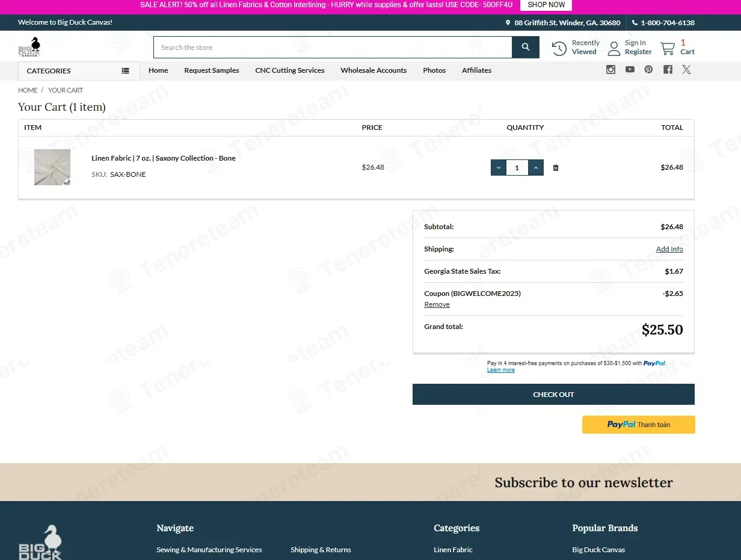Click the search magnifier button

pos(526,47)
